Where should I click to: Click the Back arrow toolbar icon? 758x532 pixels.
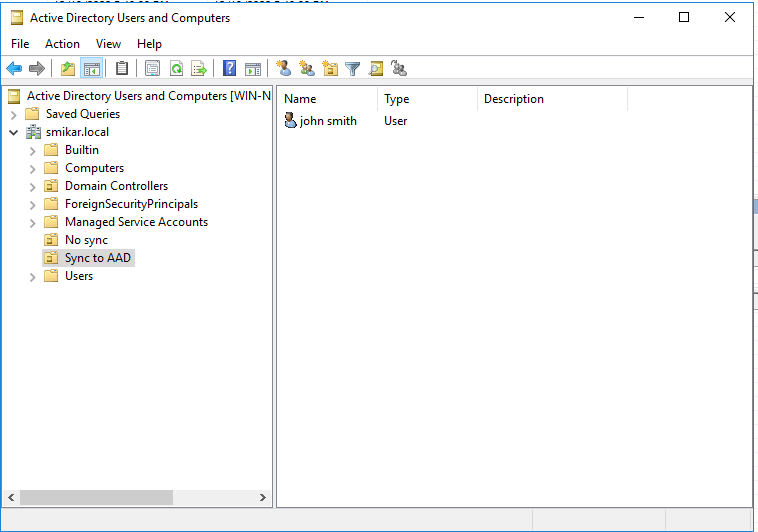coord(14,69)
